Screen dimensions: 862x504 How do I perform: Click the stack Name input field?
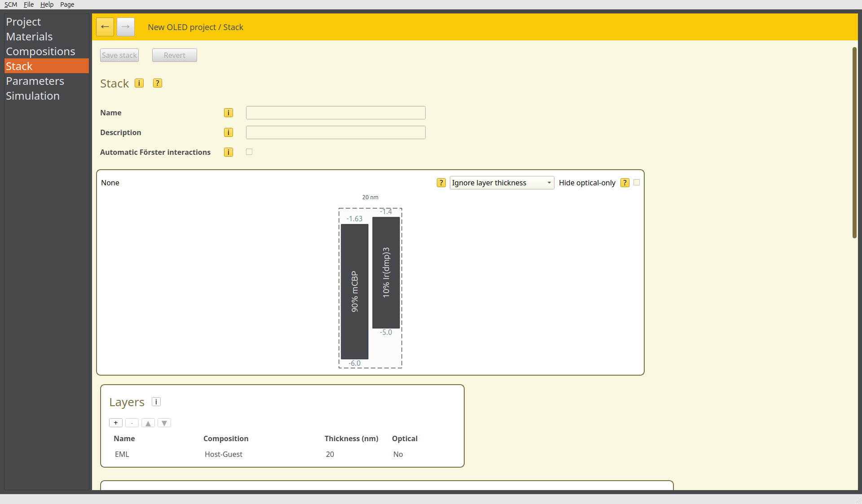tap(335, 113)
